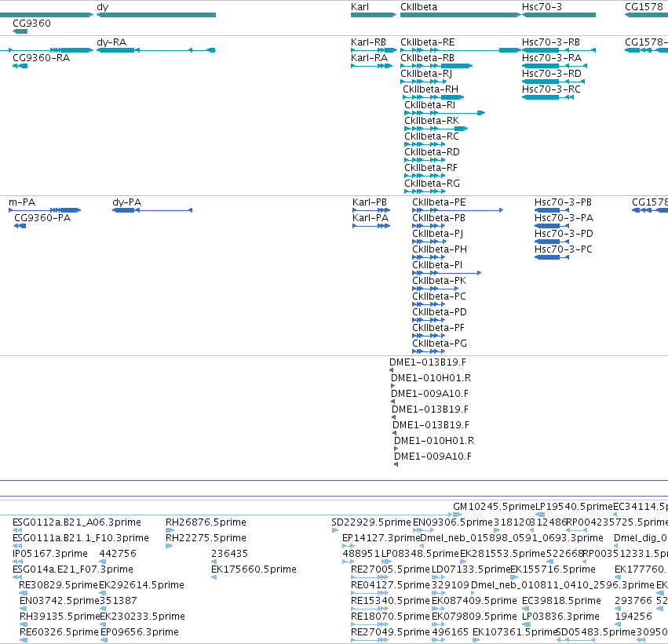Select the Karl gene feature
This screenshot has width=668, height=644.
click(x=374, y=15)
